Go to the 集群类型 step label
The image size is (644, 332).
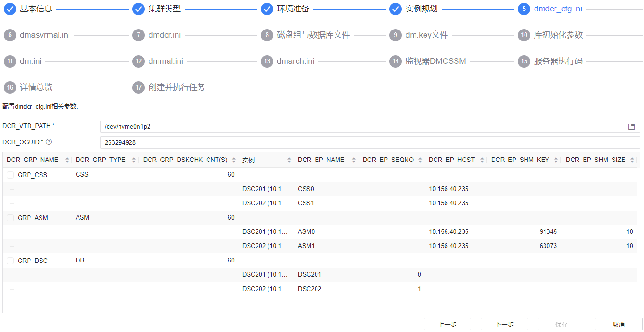[165, 9]
